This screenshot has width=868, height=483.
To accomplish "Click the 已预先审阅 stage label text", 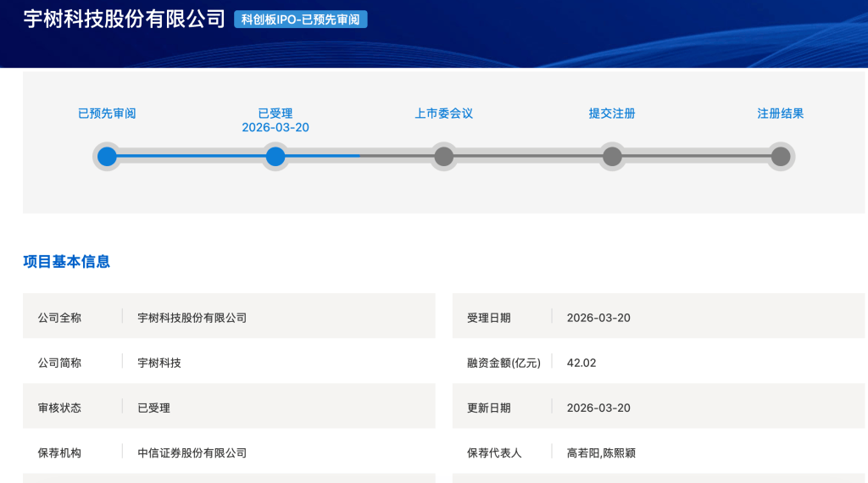I will click(x=107, y=114).
